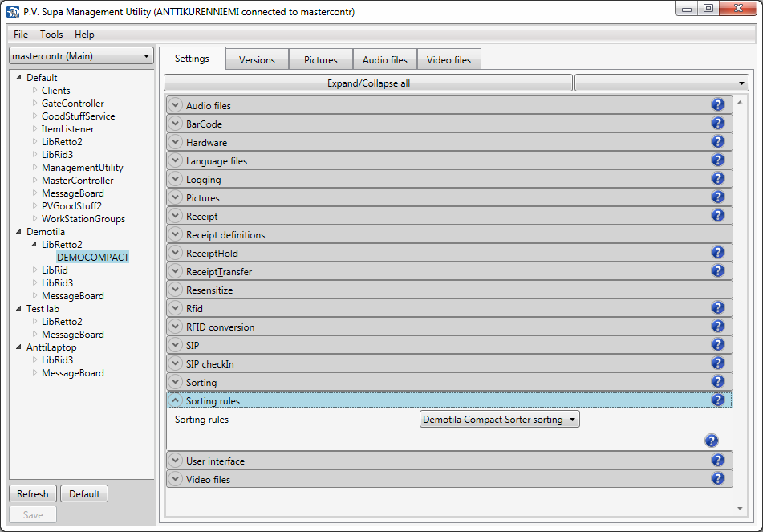Open help for BarCode section
The image size is (763, 532).
pyautogui.click(x=718, y=123)
